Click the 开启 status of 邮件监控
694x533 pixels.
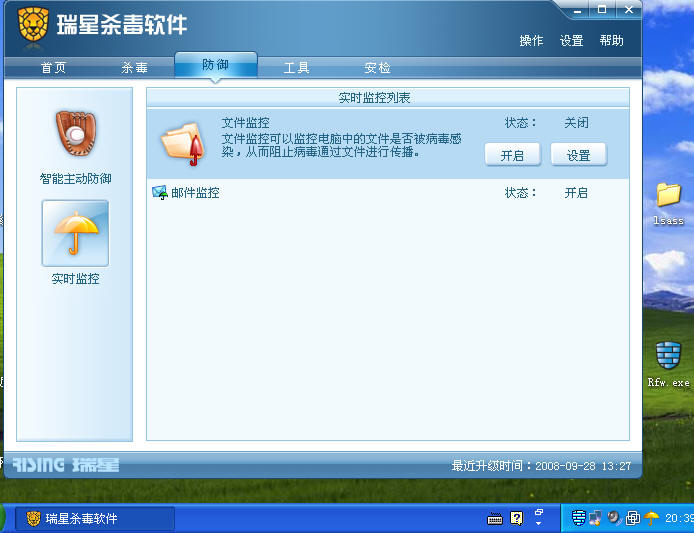click(576, 193)
